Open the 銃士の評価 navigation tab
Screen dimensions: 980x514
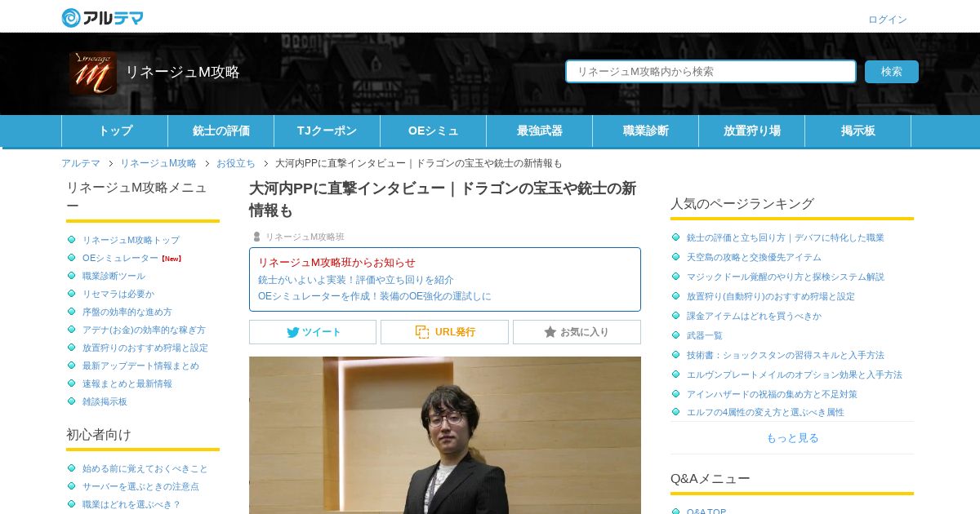click(x=221, y=131)
